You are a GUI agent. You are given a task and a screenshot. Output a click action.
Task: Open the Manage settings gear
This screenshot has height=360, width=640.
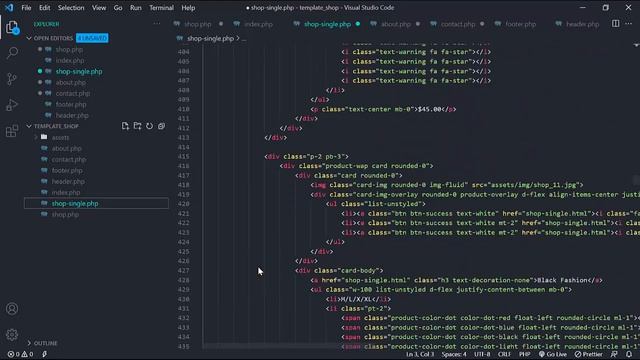click(x=12, y=335)
